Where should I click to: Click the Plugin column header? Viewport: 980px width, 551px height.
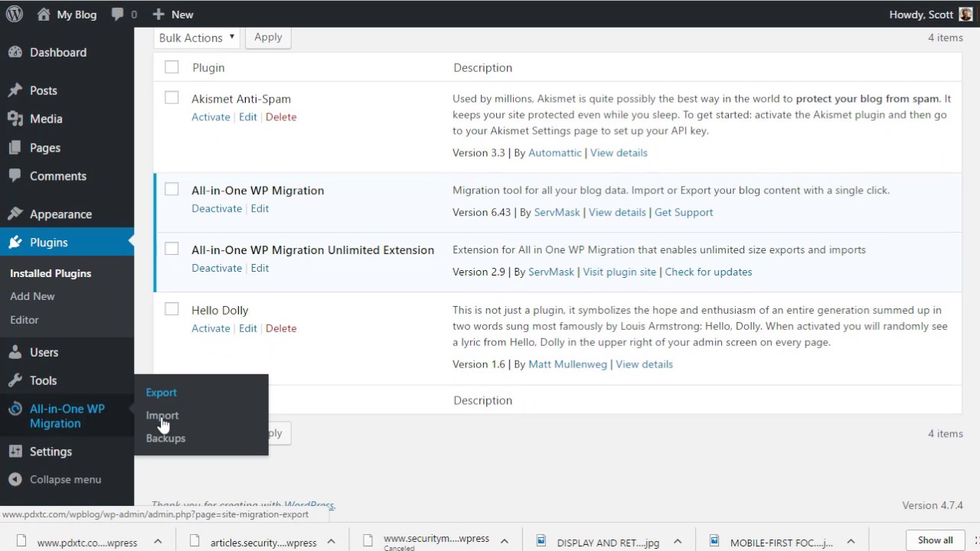click(x=208, y=67)
